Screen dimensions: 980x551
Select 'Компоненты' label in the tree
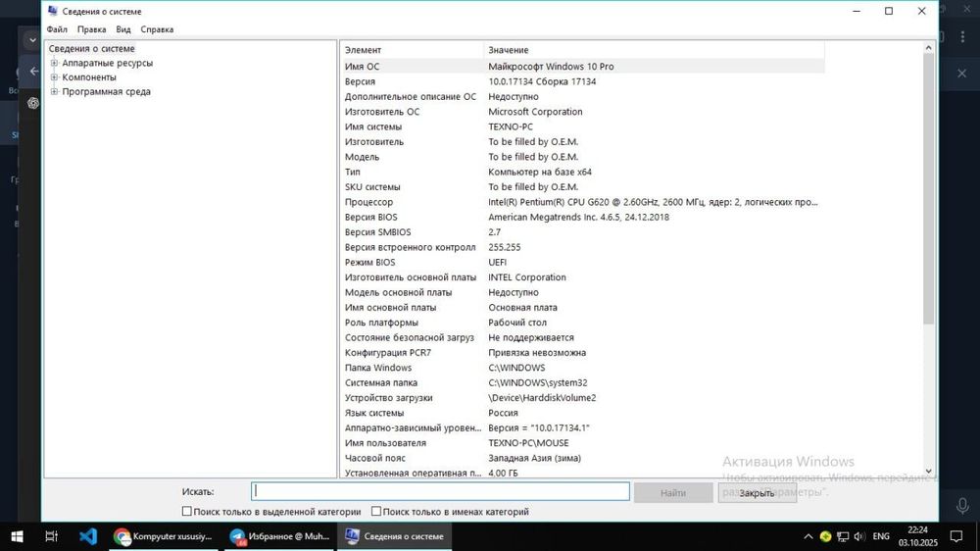(x=89, y=76)
